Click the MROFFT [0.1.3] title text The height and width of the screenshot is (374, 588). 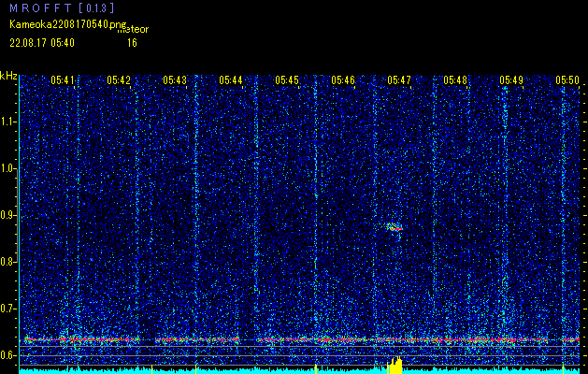tap(62, 7)
